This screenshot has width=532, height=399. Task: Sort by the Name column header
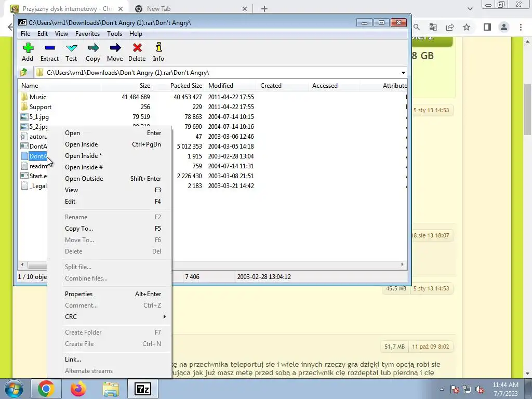point(59,86)
